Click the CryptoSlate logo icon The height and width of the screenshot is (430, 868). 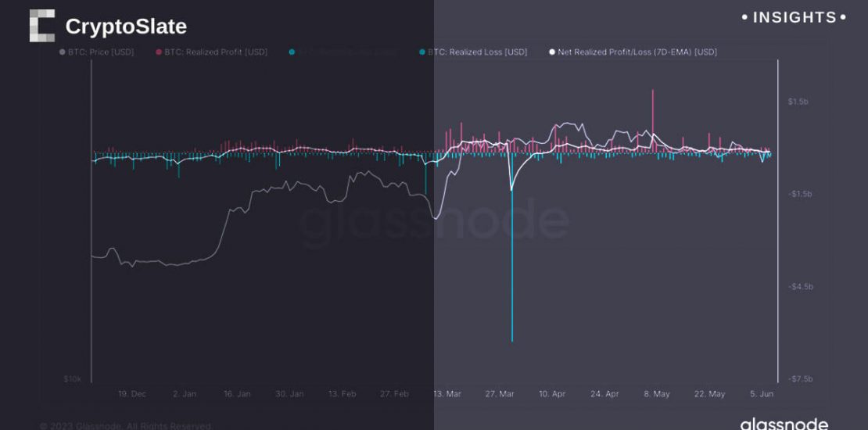pos(42,26)
